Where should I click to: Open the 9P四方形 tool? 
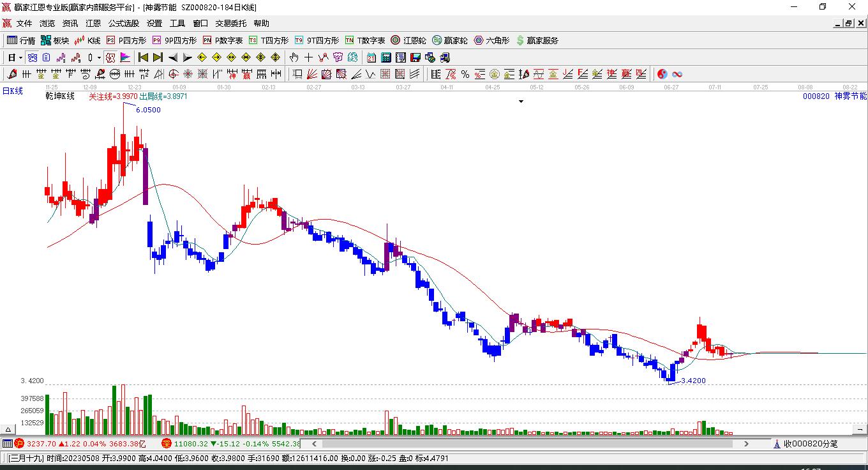174,40
